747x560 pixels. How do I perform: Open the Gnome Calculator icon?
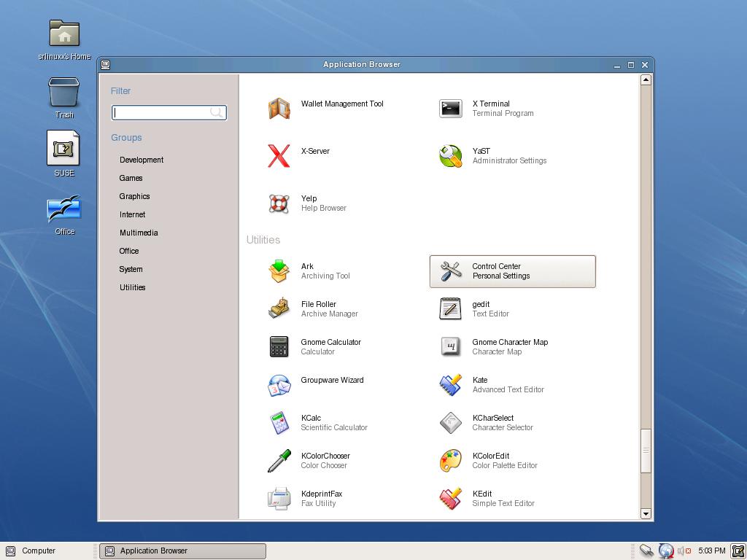pyautogui.click(x=279, y=346)
